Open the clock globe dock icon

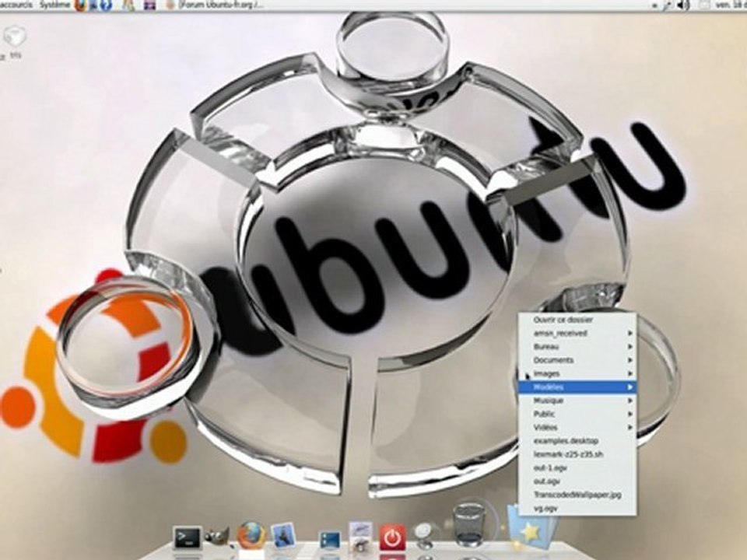coord(423,536)
